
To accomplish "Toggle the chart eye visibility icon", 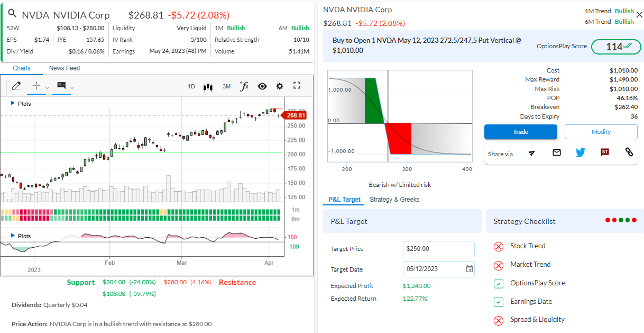I will (262, 86).
